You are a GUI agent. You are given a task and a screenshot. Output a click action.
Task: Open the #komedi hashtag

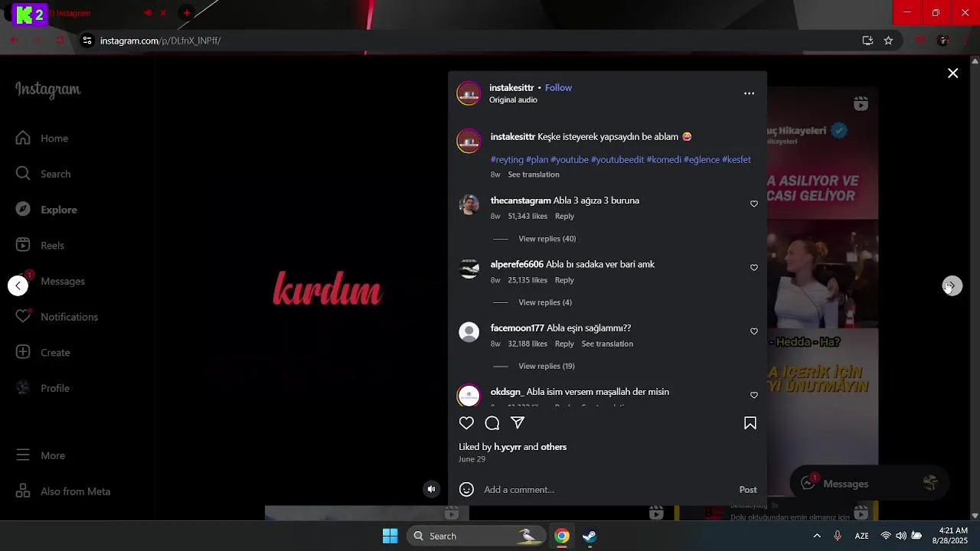[x=664, y=160]
